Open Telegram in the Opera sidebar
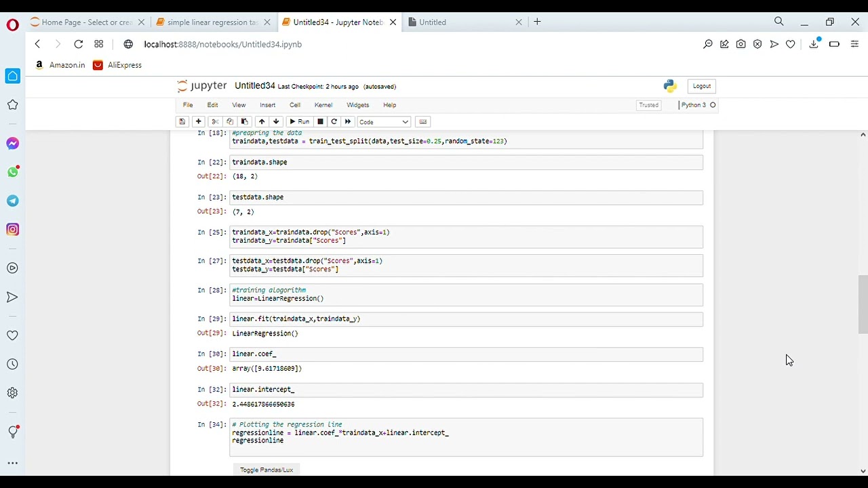The width and height of the screenshot is (868, 488). (12, 201)
